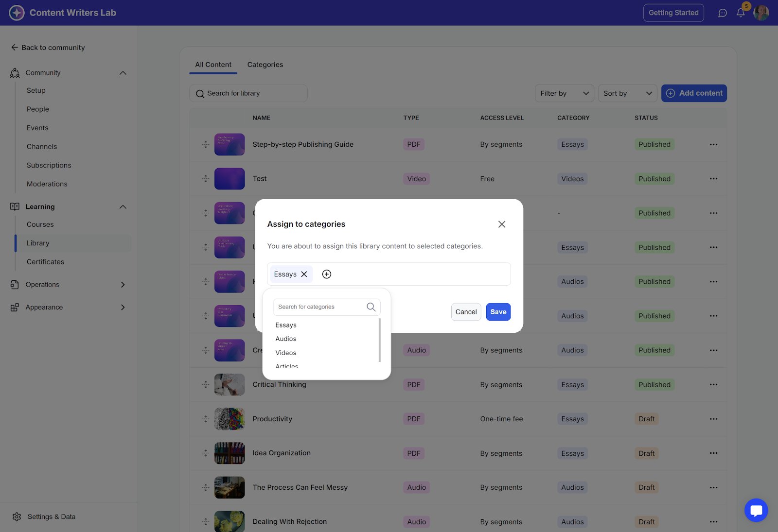Expand the Operations sidebar section
Viewport: 778px width, 532px height.
(123, 285)
